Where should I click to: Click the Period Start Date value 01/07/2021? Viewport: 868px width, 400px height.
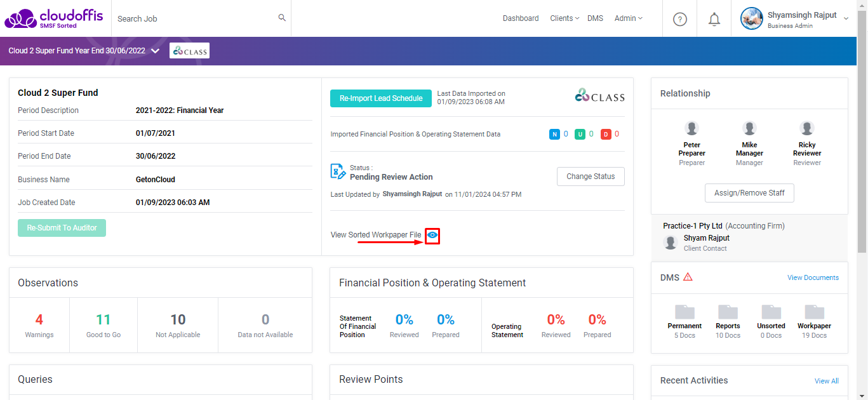click(156, 133)
